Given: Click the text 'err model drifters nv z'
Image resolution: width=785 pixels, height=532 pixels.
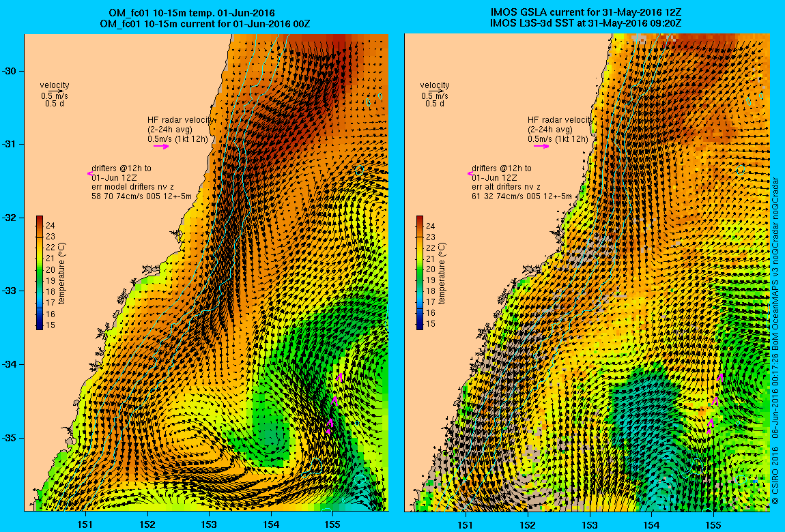Looking at the screenshot, I should (x=132, y=187).
